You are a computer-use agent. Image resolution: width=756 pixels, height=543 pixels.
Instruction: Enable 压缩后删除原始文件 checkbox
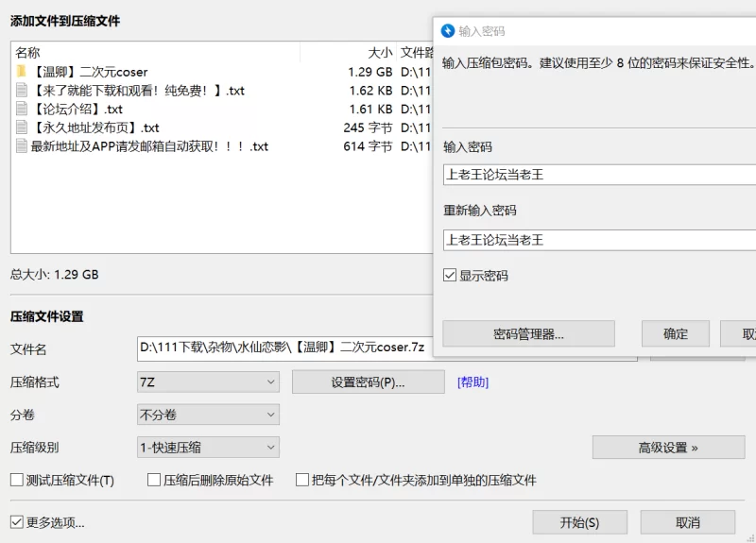[154, 480]
